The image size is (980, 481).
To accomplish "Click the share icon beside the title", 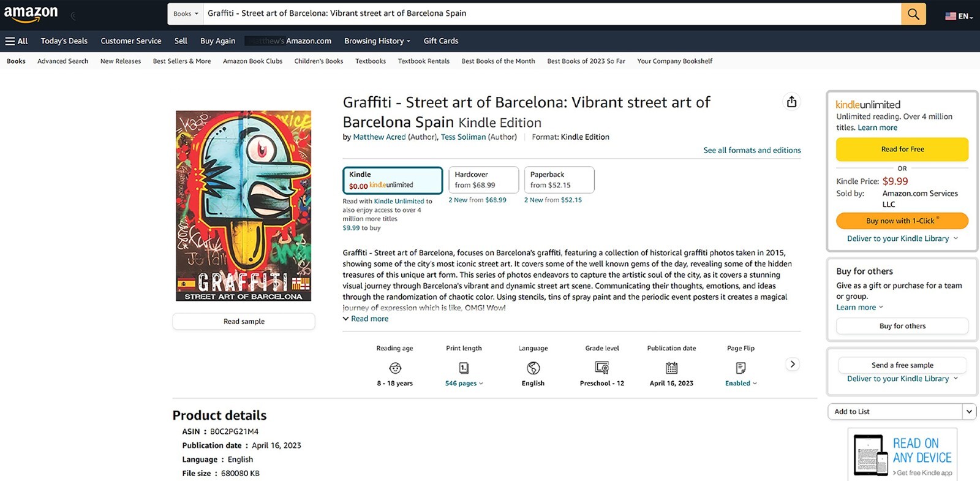I will [791, 102].
